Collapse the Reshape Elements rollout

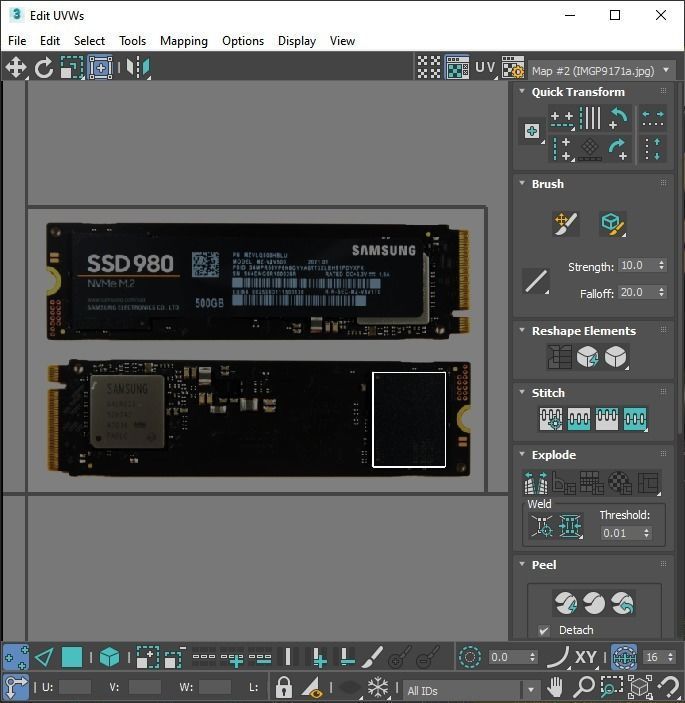tap(522, 330)
